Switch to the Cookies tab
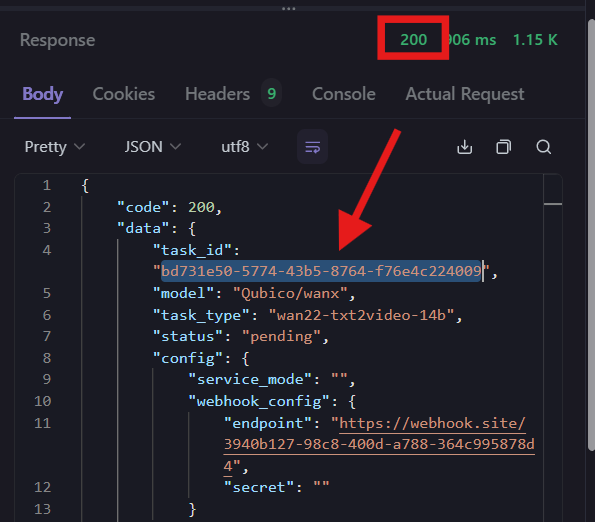 pyautogui.click(x=124, y=94)
